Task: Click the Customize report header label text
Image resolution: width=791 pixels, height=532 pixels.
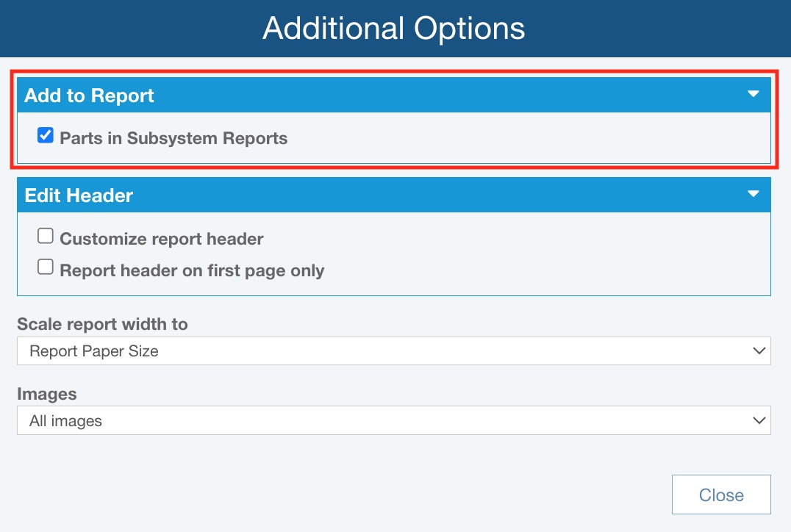Action: click(162, 239)
